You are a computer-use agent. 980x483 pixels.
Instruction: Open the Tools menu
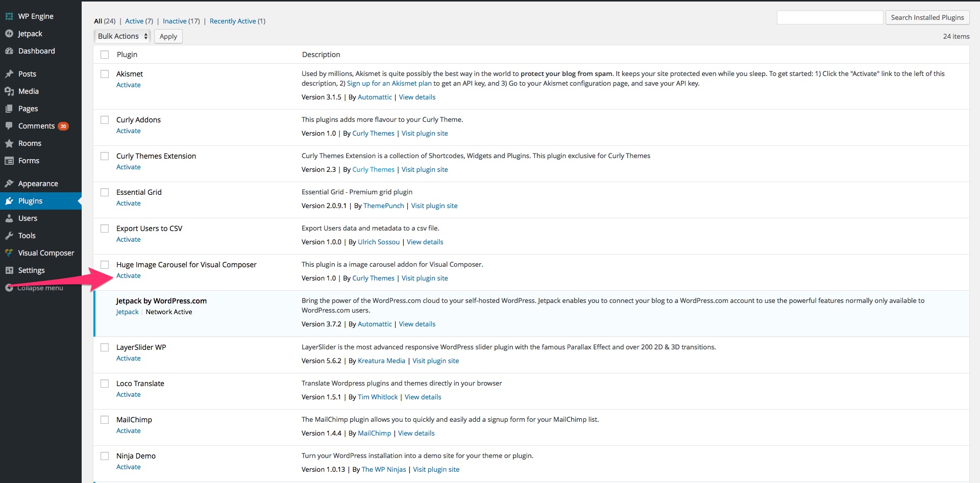pos(27,236)
